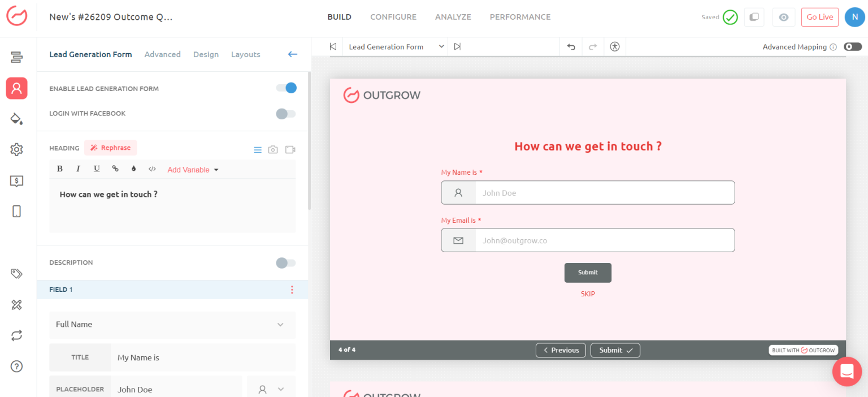Click the preview eye icon

783,17
